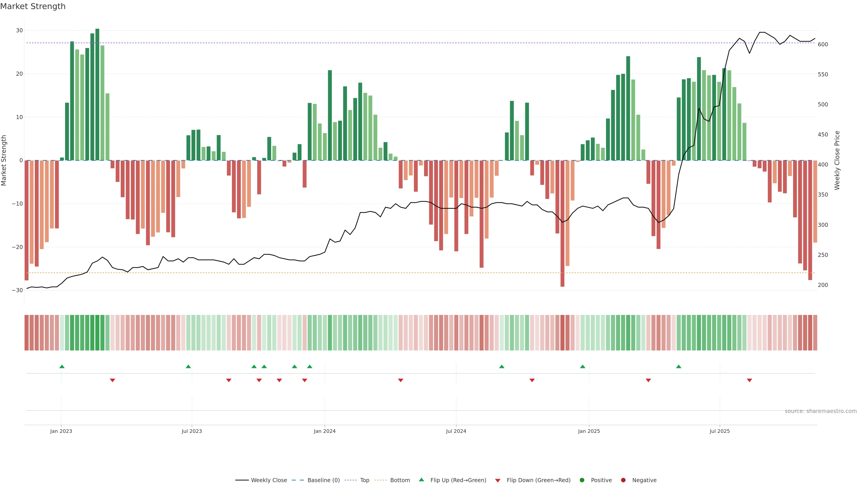Click the 600 tick on the price axis
The image size is (868, 488).
[823, 45]
